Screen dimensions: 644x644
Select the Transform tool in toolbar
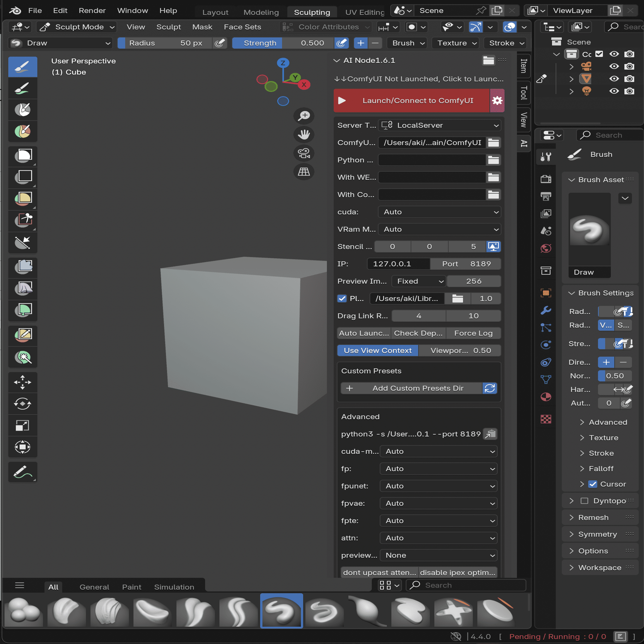[x=23, y=448]
